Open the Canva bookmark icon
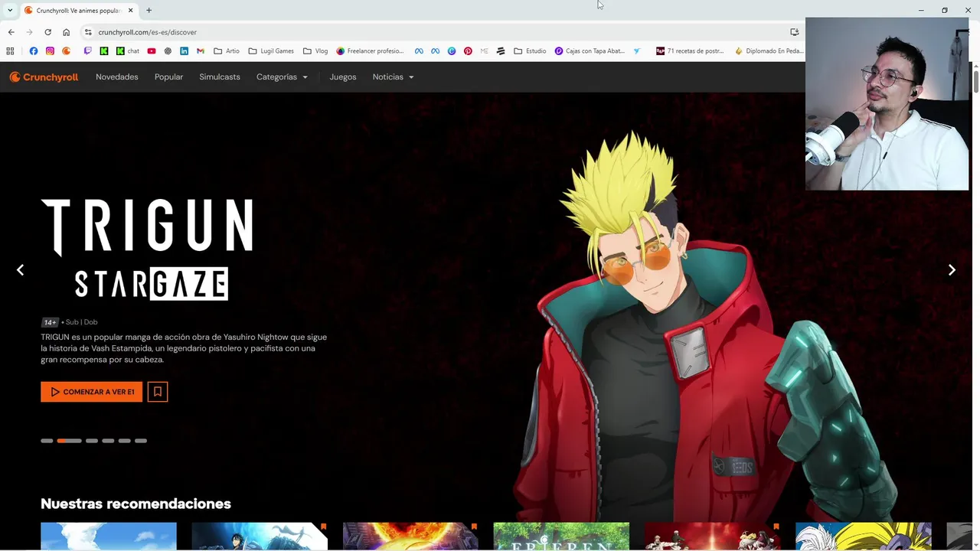This screenshot has width=980, height=551. click(452, 51)
